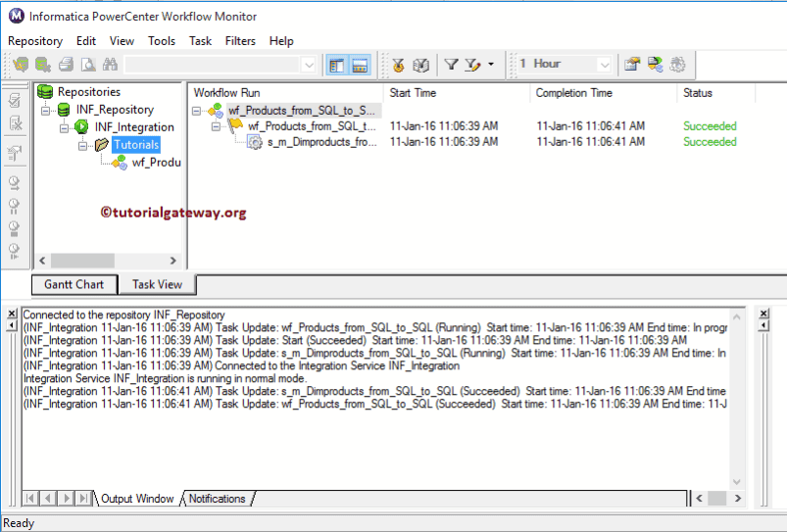787x532 pixels.
Task: Select INF_Repository in the navigator
Action: click(x=115, y=110)
